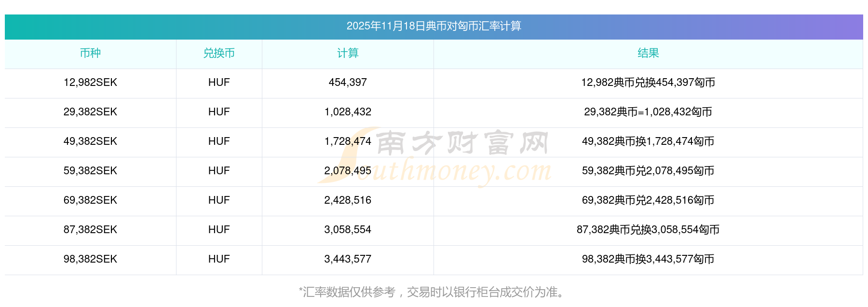Click the 兑换币 column header
Viewport: 868px width, 307px height.
(219, 53)
